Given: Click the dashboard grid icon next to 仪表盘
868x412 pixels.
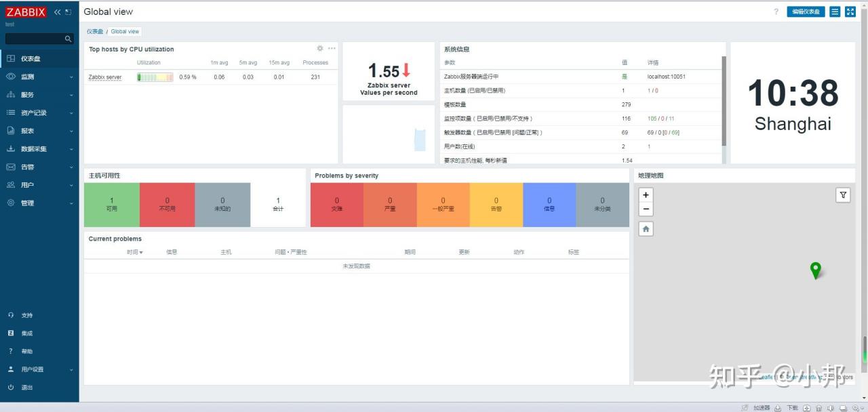Looking at the screenshot, I should point(11,59).
